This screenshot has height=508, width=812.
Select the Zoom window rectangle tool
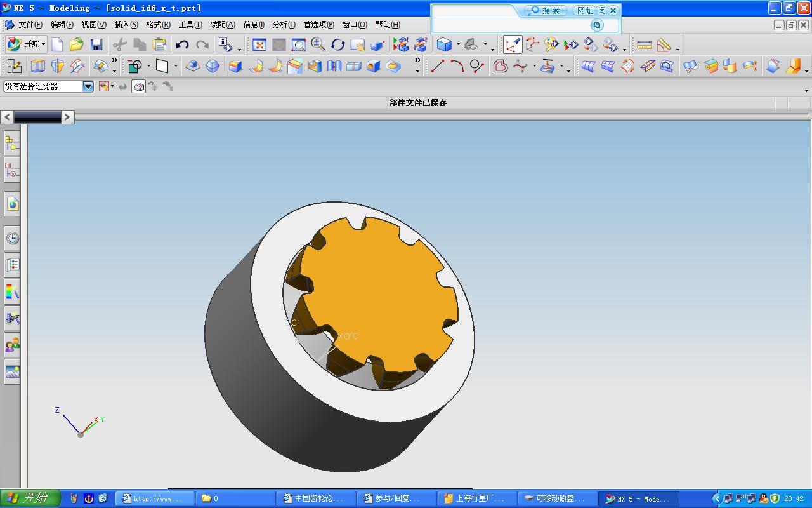pos(298,44)
